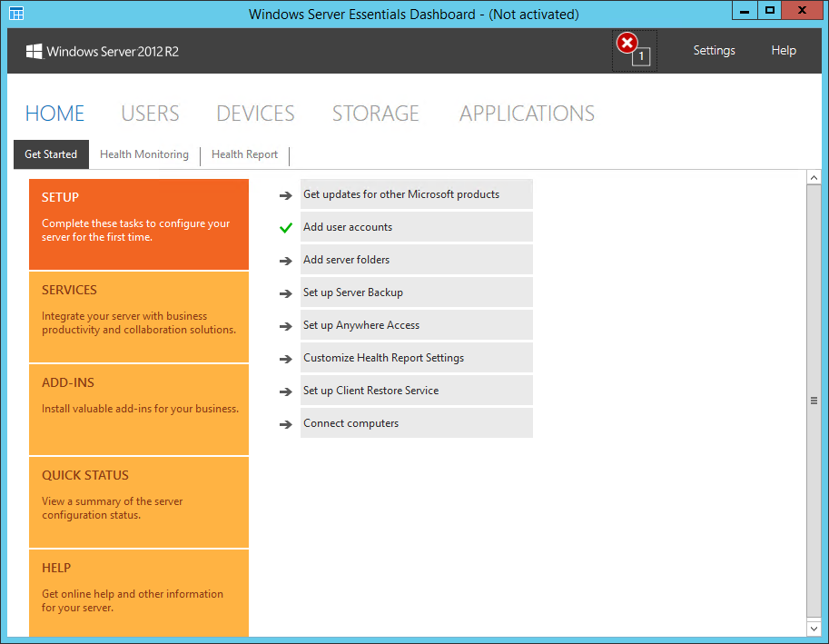Click the Dashboard app icon in title bar
The image size is (829, 644).
[x=16, y=14]
